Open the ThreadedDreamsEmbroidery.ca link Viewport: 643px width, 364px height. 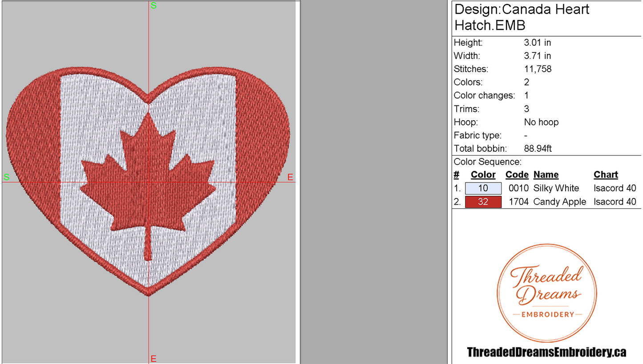[x=547, y=352]
